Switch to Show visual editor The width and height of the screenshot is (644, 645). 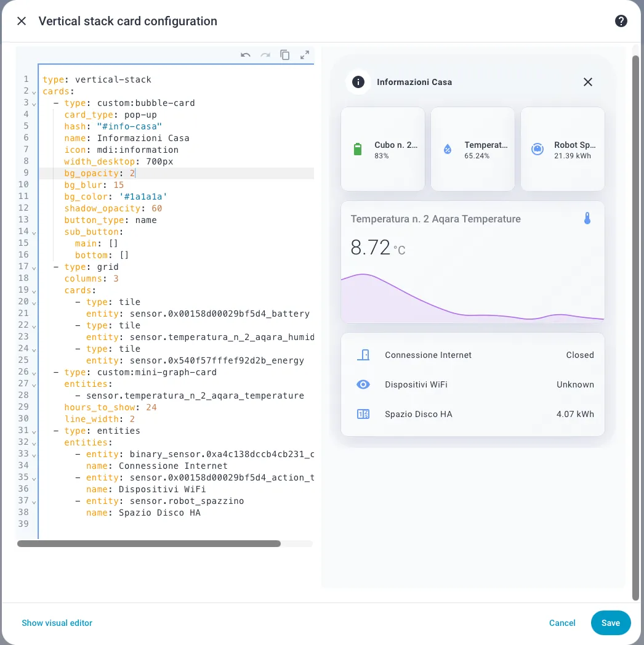(x=57, y=623)
